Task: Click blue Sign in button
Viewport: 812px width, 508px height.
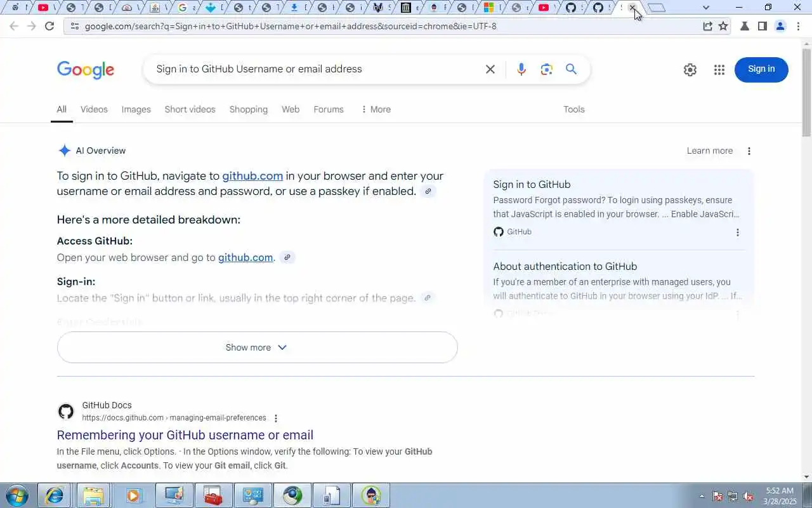Action: (761, 69)
